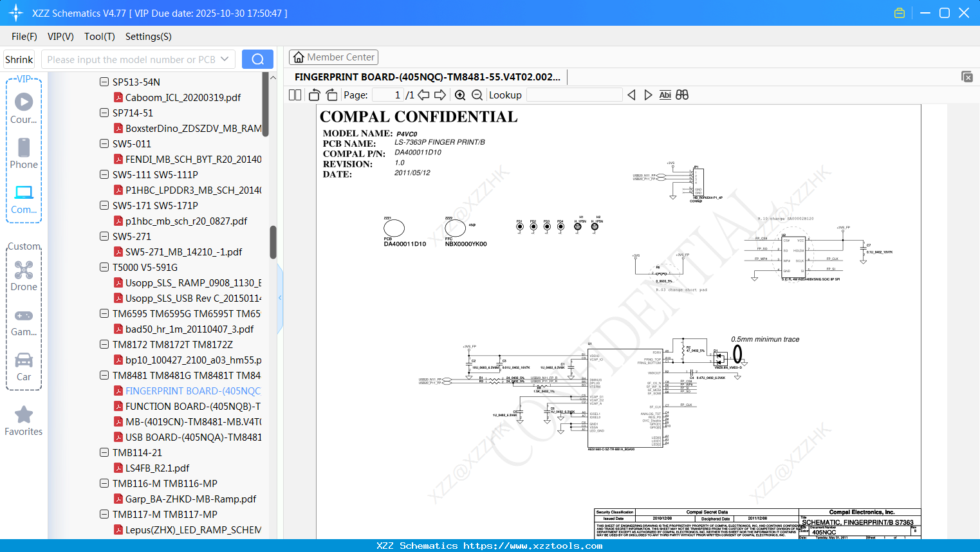The width and height of the screenshot is (980, 552).
Task: Rotate the schematic page counter-clockwise
Action: (314, 95)
